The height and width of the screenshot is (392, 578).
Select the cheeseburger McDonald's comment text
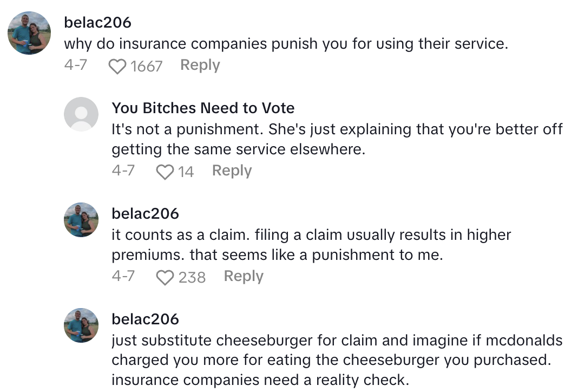coord(337,360)
